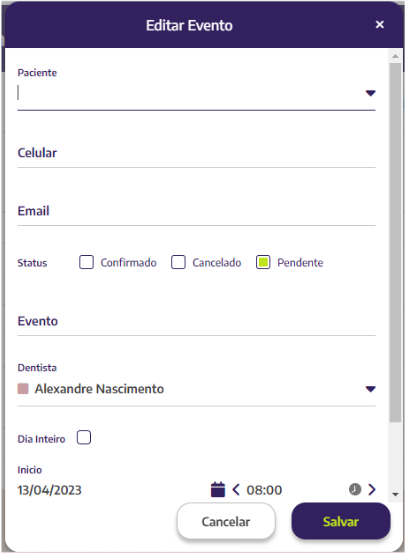Check the Cancelado status box

coord(178,262)
